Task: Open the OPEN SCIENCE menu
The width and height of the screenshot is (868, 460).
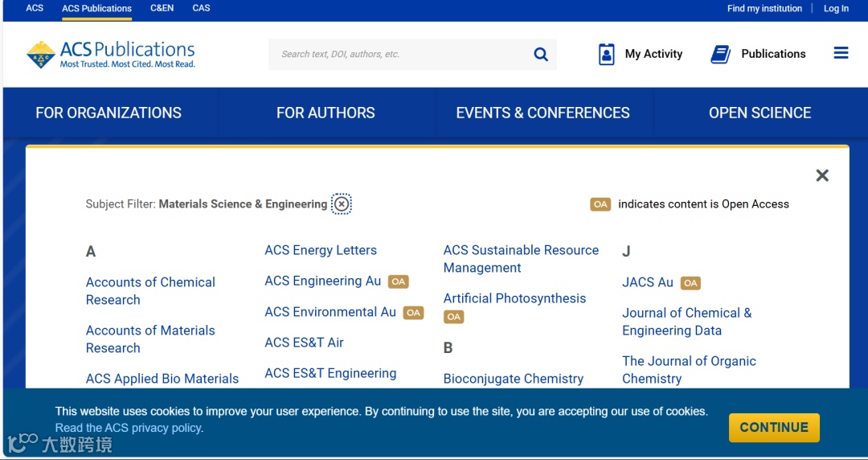Action: click(x=759, y=113)
